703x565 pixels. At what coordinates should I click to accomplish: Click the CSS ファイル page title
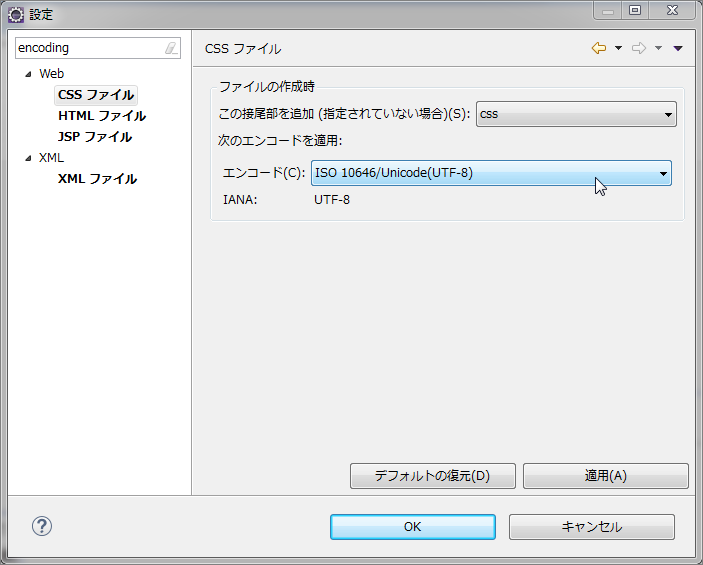point(243,48)
